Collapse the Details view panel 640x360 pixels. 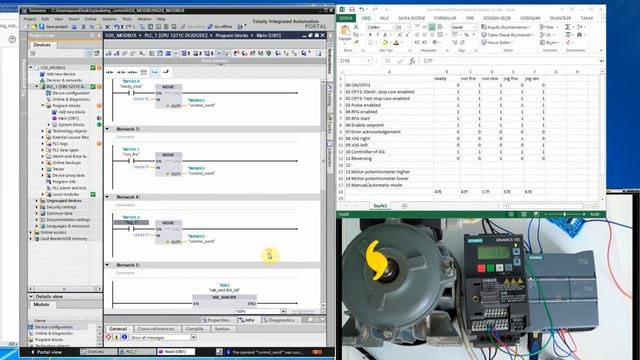(x=31, y=296)
